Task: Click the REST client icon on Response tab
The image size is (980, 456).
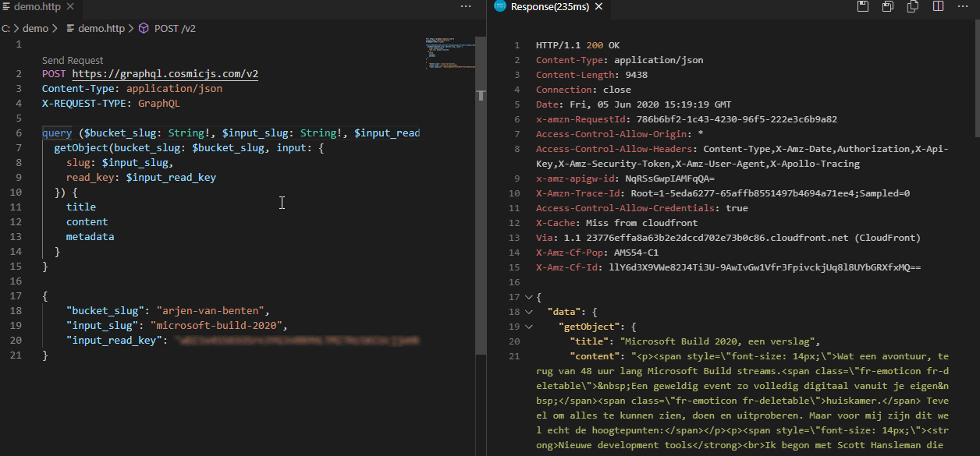Action: tap(499, 7)
